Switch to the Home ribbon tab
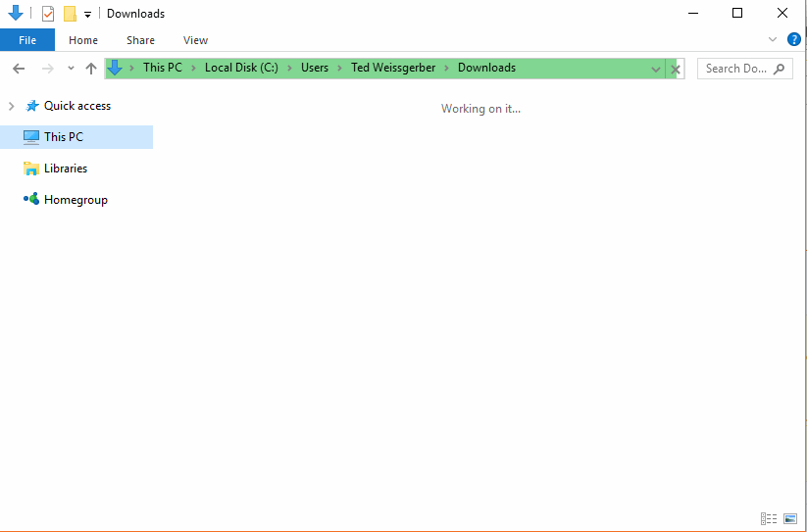The width and height of the screenshot is (807, 532). (83, 40)
